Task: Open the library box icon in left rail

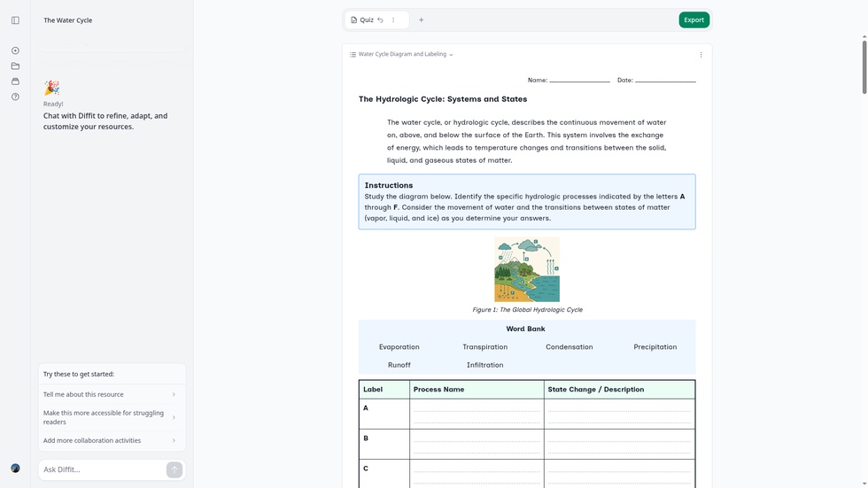Action: [x=16, y=81]
